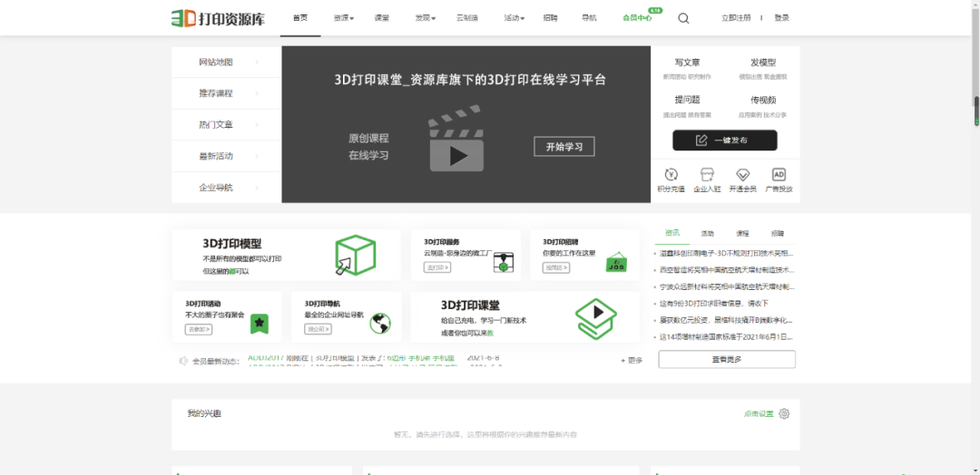Expand 企业导航 sidebar chevron
980x475 pixels.
click(257, 188)
